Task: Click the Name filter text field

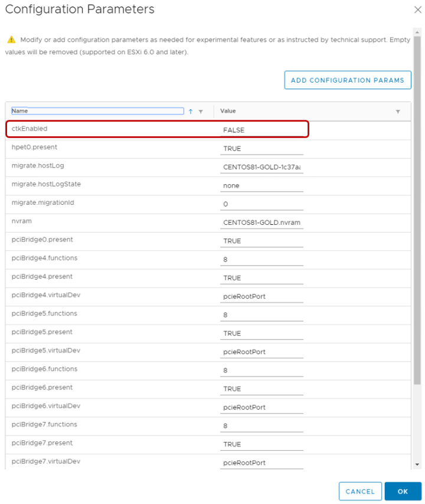Action: [97, 111]
